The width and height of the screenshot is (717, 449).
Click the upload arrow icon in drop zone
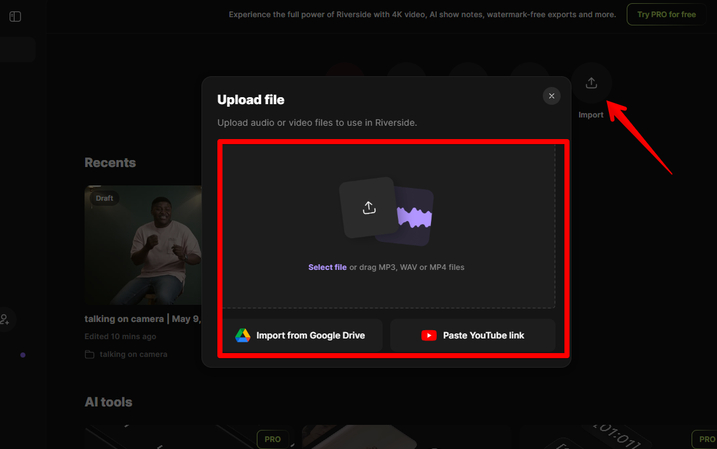click(x=369, y=208)
